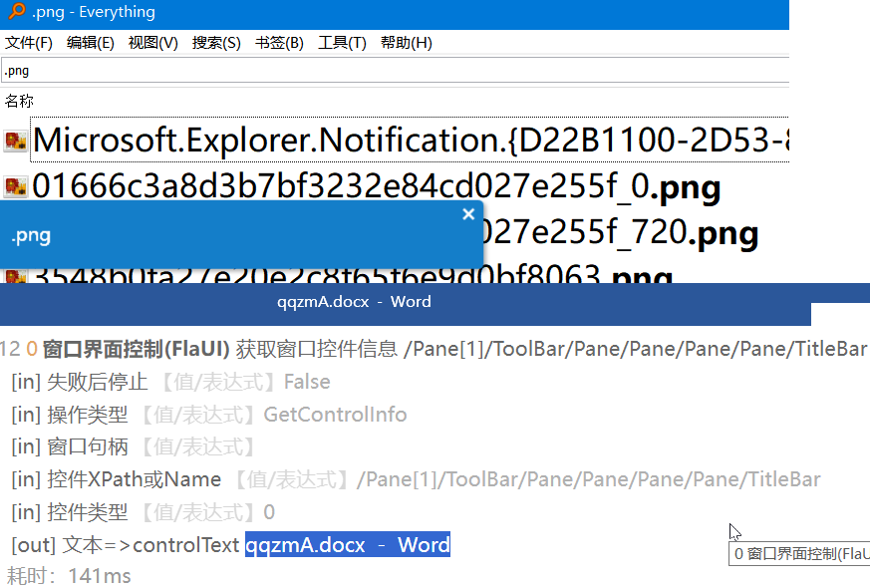Image resolution: width=870 pixels, height=588 pixels.
Task: Select the file ending in 255f_720.png
Action: [620, 232]
